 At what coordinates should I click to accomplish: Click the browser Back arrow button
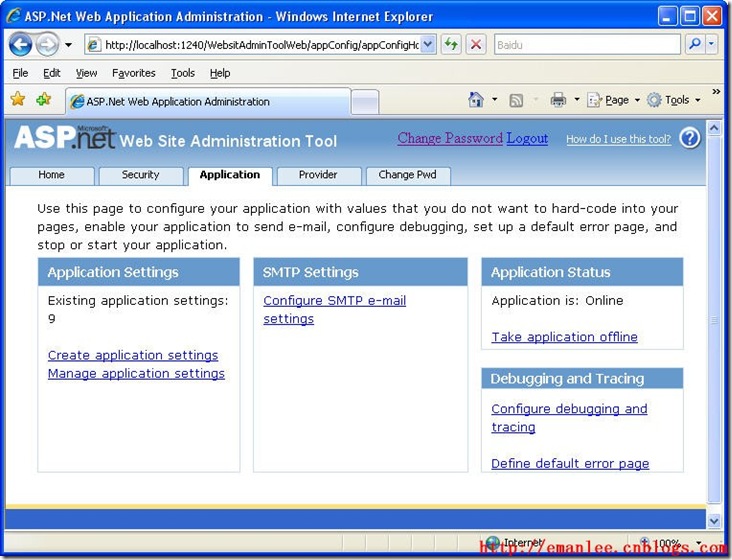pos(20,45)
